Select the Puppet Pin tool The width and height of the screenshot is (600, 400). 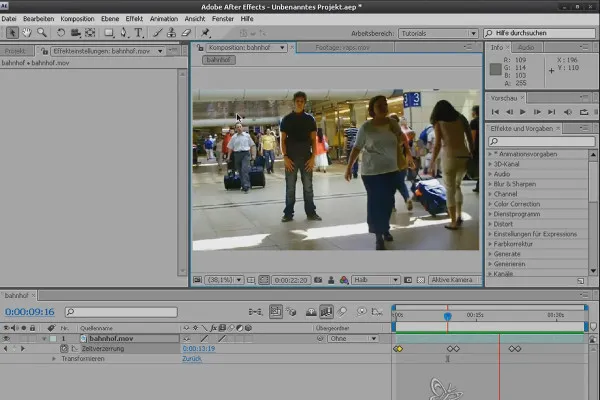pyautogui.click(x=205, y=33)
